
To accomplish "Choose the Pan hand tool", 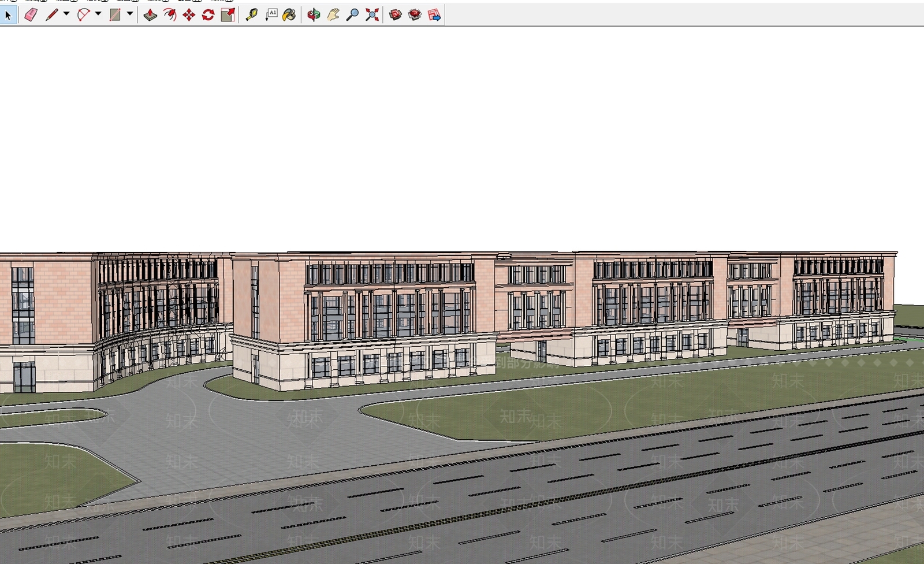I will click(333, 15).
